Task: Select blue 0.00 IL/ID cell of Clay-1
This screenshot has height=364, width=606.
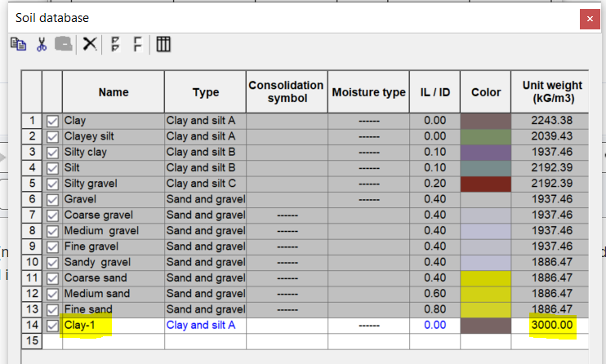Action: (x=434, y=326)
